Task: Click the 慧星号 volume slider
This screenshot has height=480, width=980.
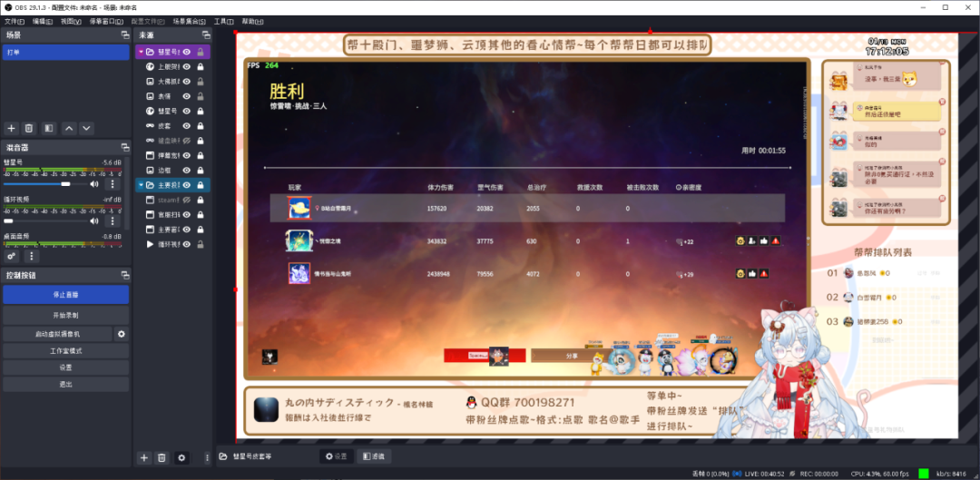Action: click(45, 184)
